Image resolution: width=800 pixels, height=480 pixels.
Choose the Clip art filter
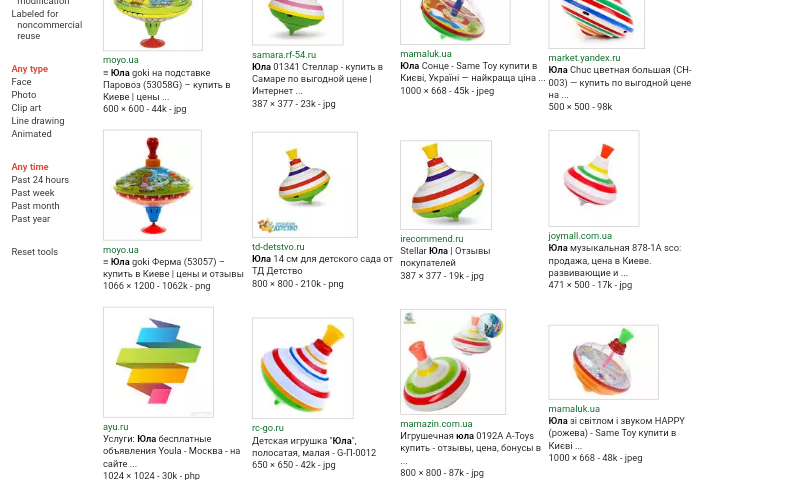[x=27, y=108]
